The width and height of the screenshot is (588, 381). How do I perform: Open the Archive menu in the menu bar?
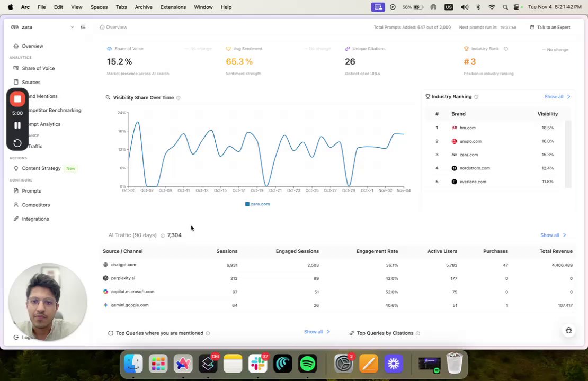[144, 7]
